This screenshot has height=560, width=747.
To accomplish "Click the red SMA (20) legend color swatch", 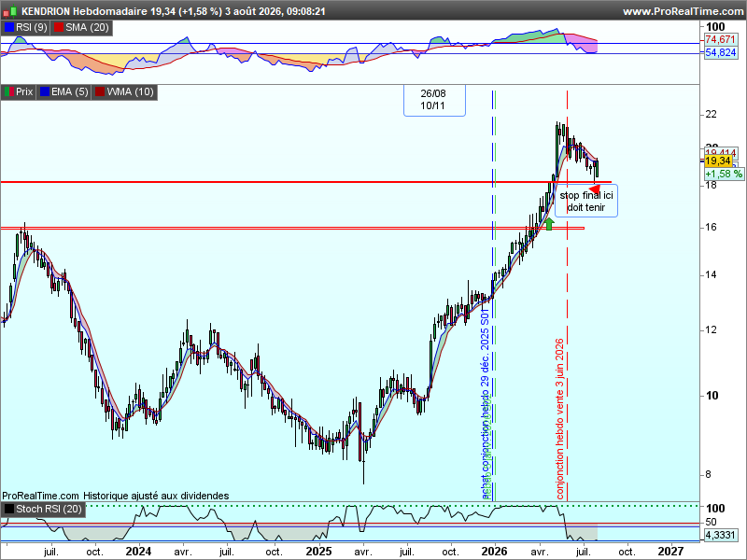I will [x=59, y=28].
